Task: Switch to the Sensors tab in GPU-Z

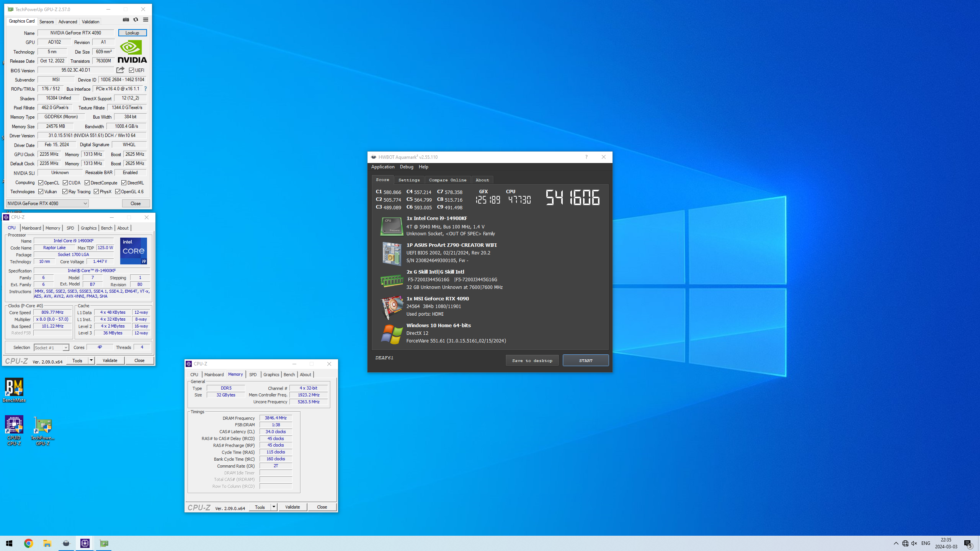Action: point(46,22)
